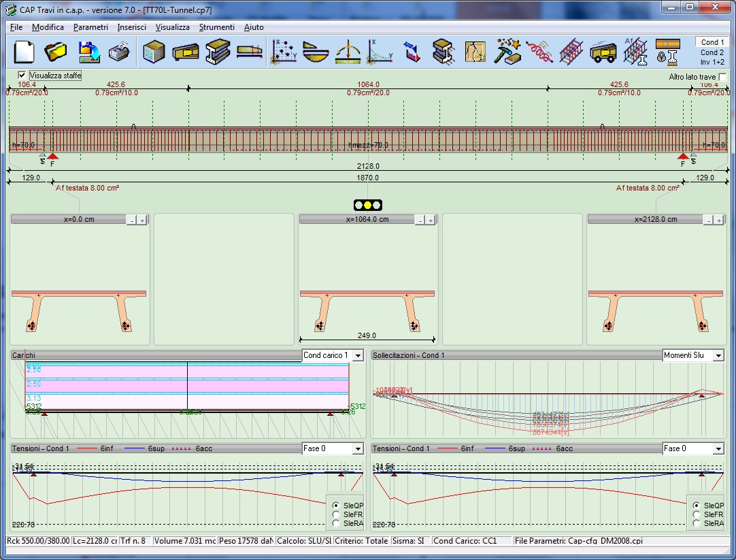The width and height of the screenshot is (736, 560).
Task: Click the Cond Carico: CC1 status entry
Action: (x=472, y=541)
